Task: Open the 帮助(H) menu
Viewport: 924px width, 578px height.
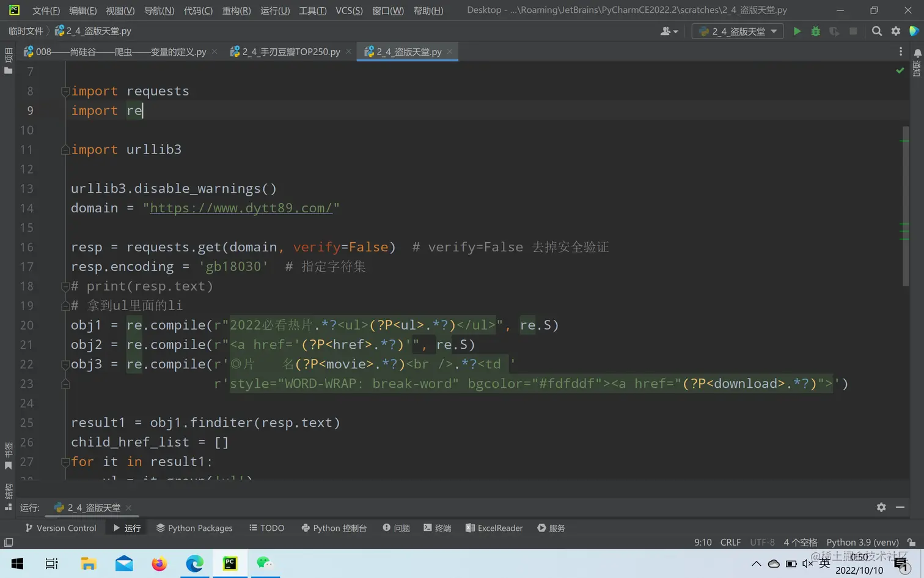Action: [428, 10]
